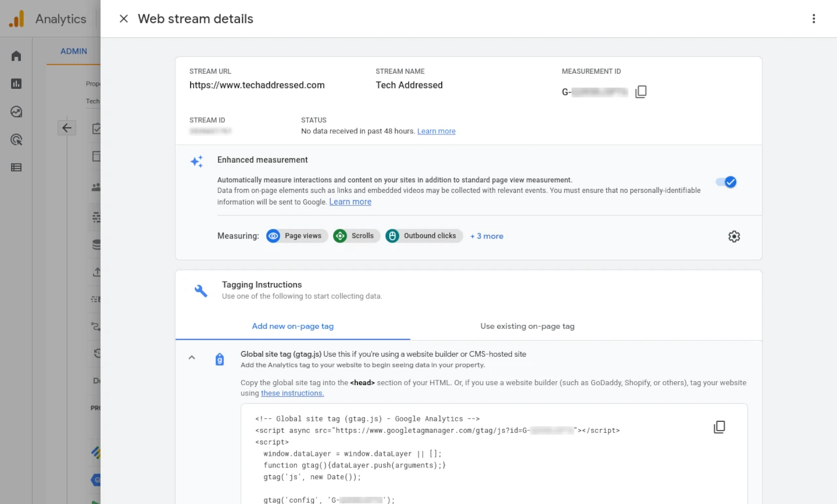Open Explore icon in left sidebar
837x504 pixels.
pos(16,112)
